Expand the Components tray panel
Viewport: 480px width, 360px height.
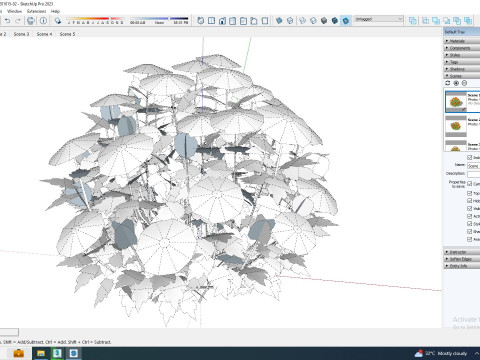tap(462, 48)
